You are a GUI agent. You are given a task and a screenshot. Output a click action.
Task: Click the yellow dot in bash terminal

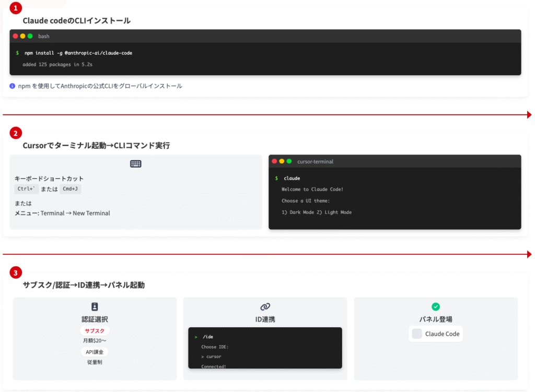pos(23,36)
